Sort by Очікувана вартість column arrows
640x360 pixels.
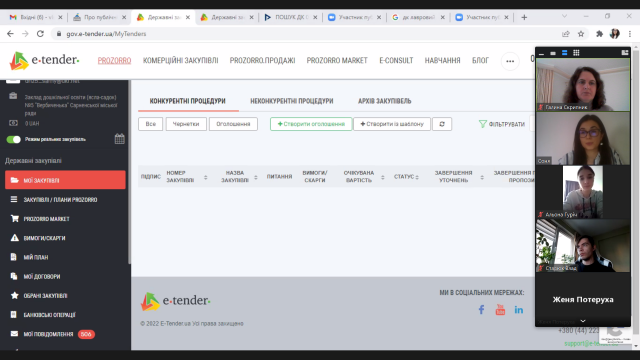coord(382,177)
